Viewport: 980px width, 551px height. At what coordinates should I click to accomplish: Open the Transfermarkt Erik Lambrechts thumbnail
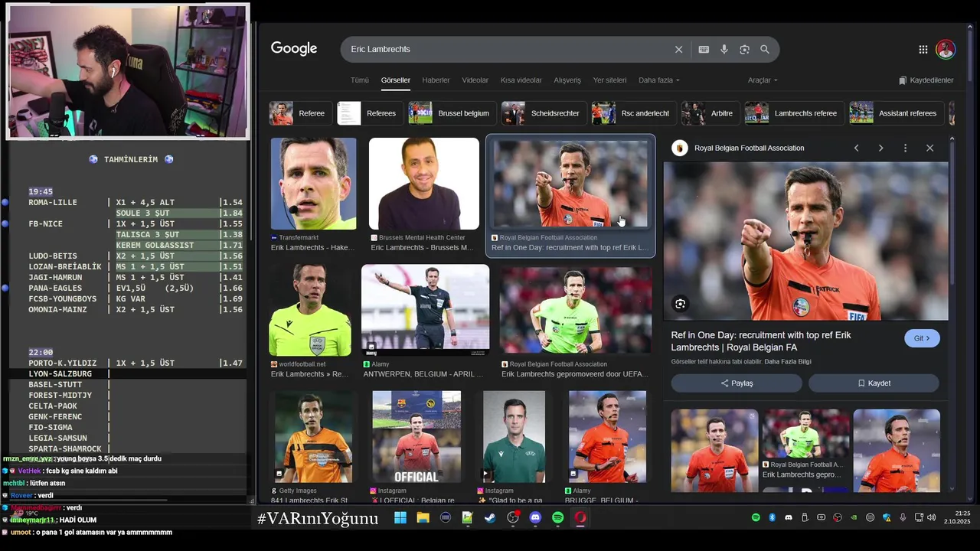(x=313, y=184)
